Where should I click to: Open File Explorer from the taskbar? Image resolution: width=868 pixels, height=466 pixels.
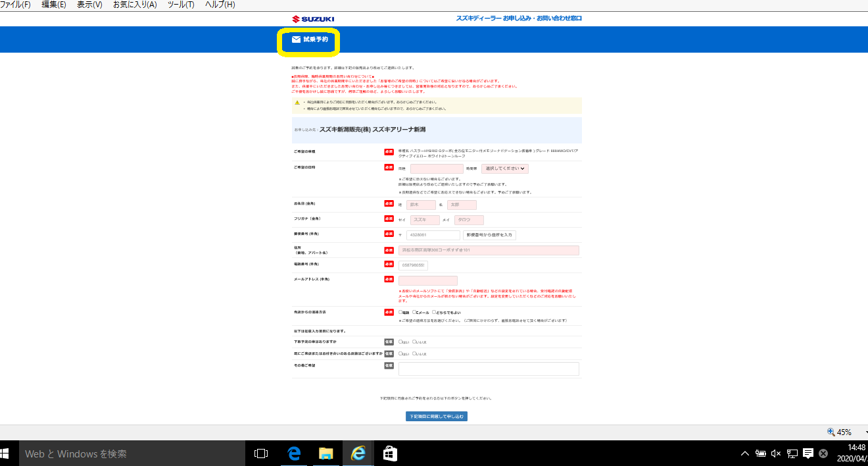tap(325, 453)
